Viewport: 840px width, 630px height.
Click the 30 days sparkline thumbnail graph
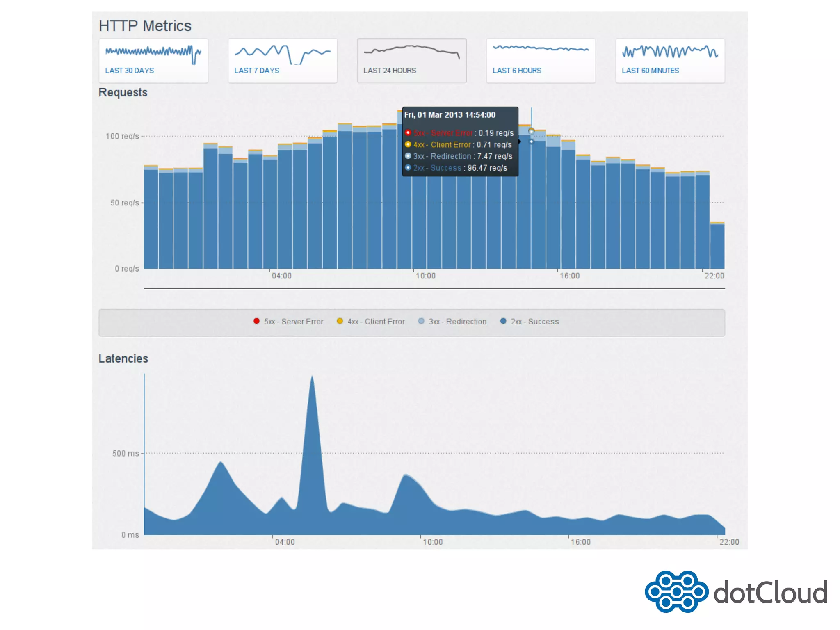[153, 52]
